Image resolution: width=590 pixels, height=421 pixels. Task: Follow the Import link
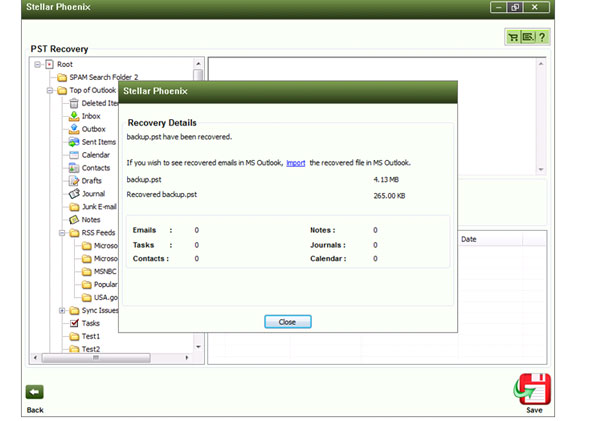click(x=296, y=163)
